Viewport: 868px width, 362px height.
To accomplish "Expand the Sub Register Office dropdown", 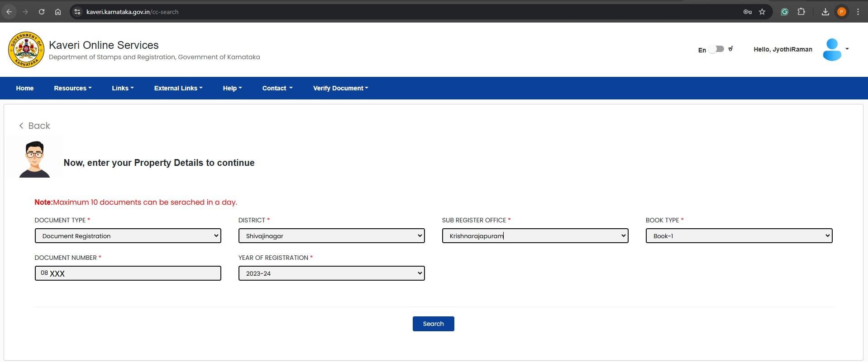I will tap(535, 236).
